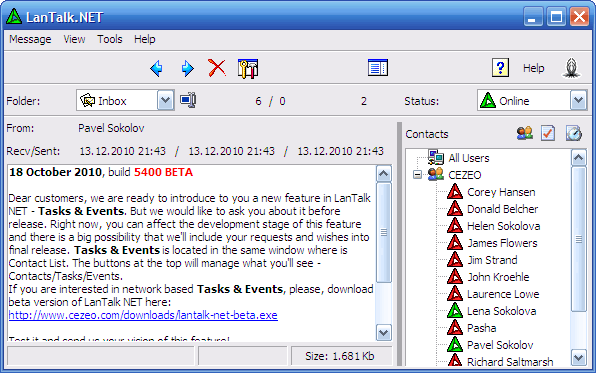Click the green Online status icon

(488, 101)
